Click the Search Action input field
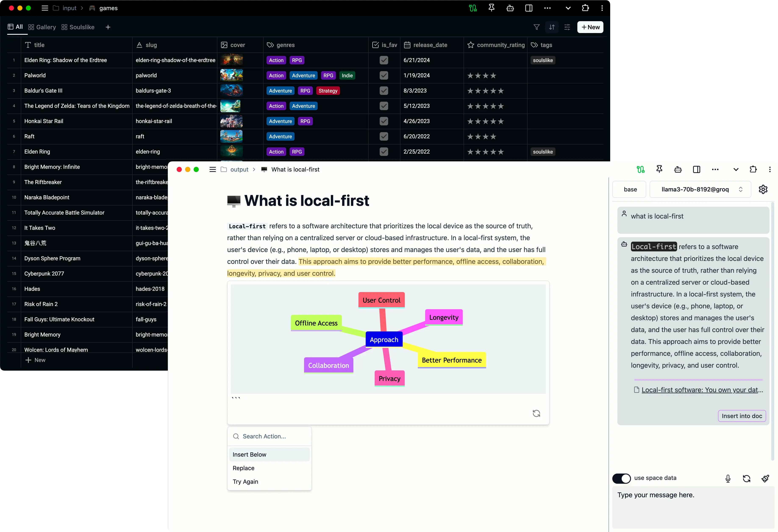 [275, 436]
